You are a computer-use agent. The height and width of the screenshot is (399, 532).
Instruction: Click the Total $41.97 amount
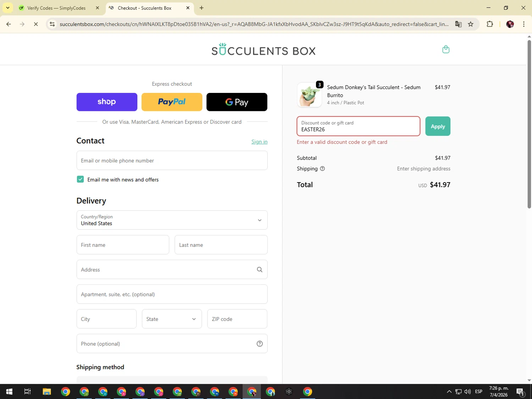tap(440, 185)
